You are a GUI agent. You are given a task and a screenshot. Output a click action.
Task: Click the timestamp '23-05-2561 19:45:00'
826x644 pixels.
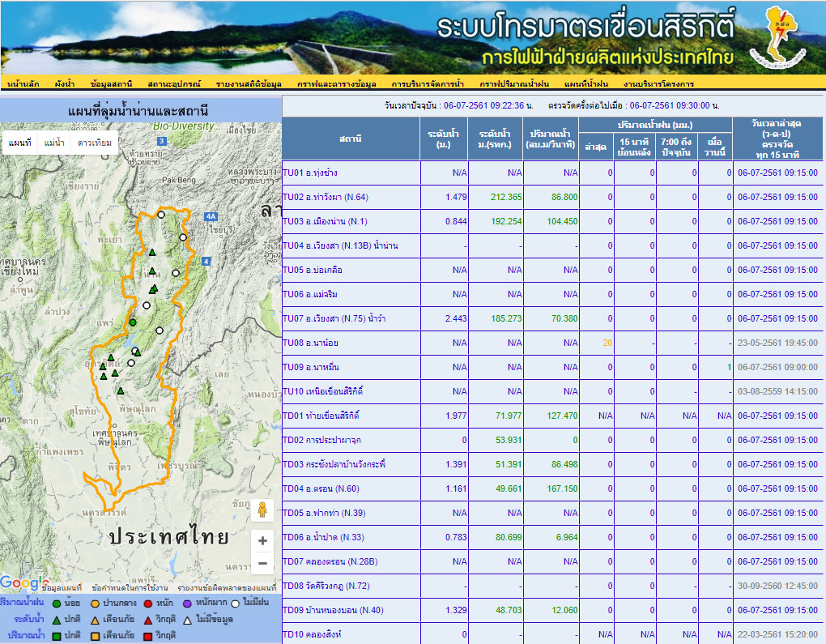click(x=777, y=343)
